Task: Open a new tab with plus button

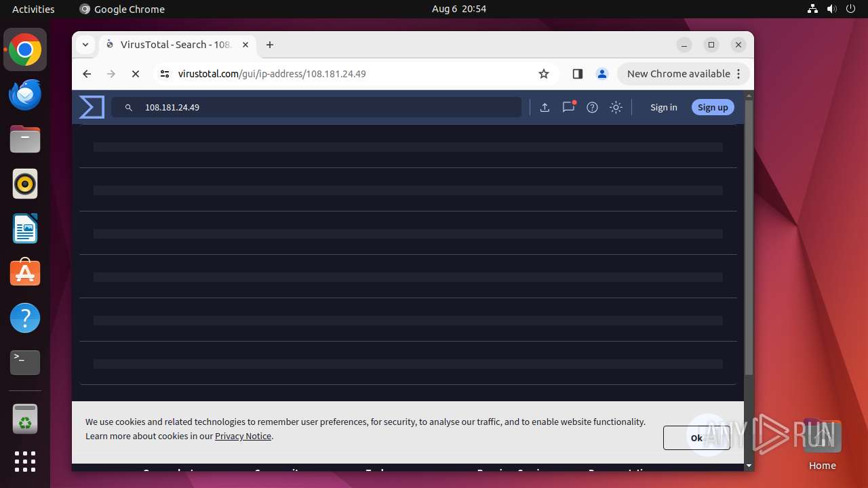Action: [x=270, y=45]
